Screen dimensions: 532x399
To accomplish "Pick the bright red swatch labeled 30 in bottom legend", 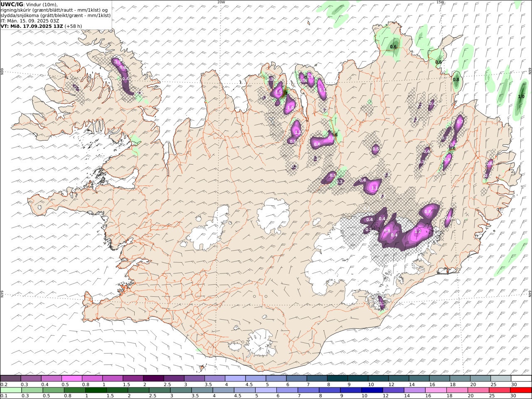I will point(521,390).
